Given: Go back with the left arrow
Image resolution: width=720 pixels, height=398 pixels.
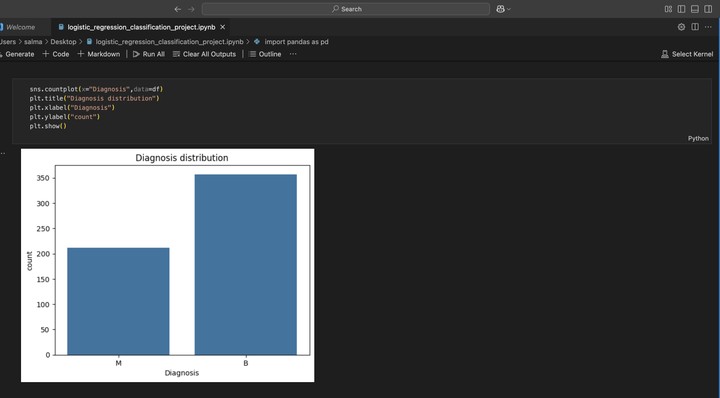Looking at the screenshot, I should click(178, 9).
